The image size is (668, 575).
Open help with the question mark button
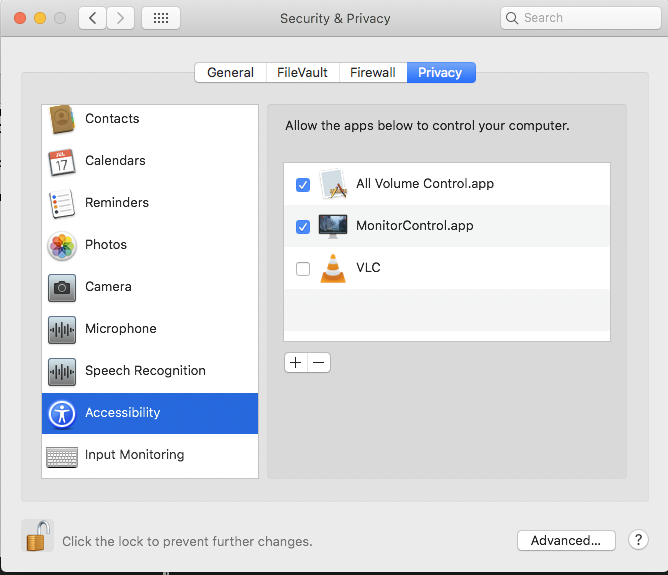click(x=638, y=540)
